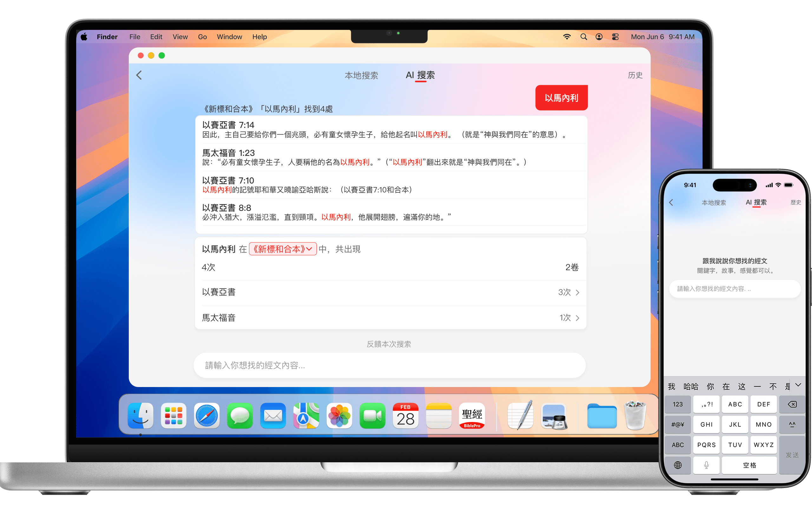This screenshot has height=508, width=812.
Task: Tap the microphone key on the iPhone keyboard
Action: pyautogui.click(x=706, y=465)
